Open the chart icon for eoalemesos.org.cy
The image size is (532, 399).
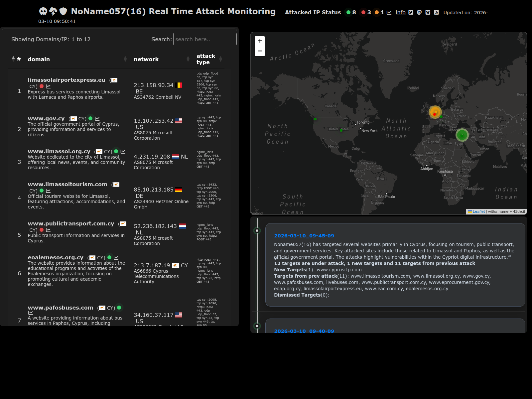click(x=116, y=258)
